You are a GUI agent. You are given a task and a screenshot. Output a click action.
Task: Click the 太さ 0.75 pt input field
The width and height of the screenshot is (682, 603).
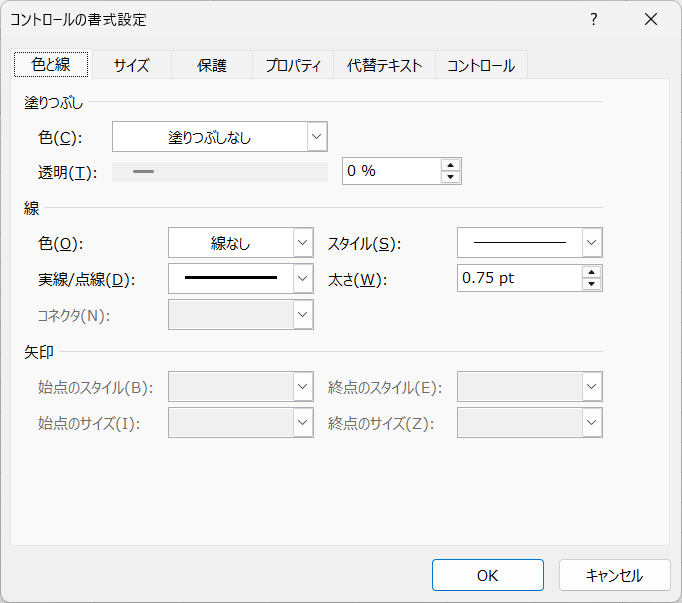[519, 278]
